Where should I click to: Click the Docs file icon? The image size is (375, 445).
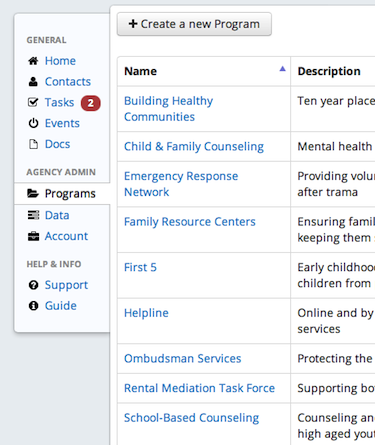(x=33, y=144)
